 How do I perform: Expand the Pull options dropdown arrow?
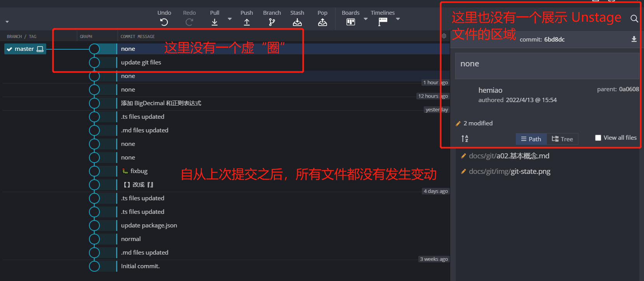[x=230, y=19]
